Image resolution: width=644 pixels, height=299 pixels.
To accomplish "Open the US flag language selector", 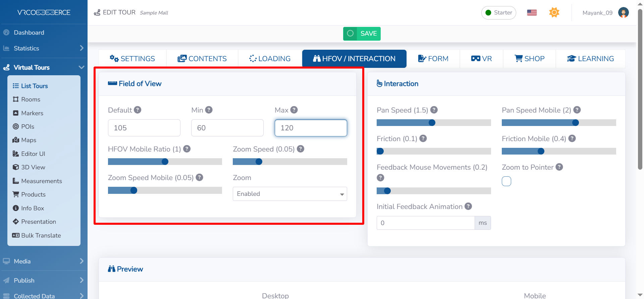I will [532, 13].
